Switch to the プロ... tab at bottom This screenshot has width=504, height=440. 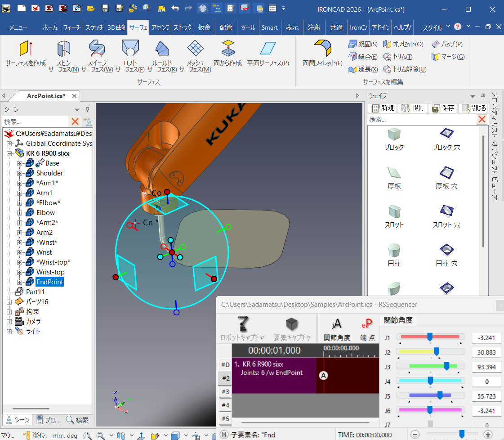pyautogui.click(x=48, y=420)
